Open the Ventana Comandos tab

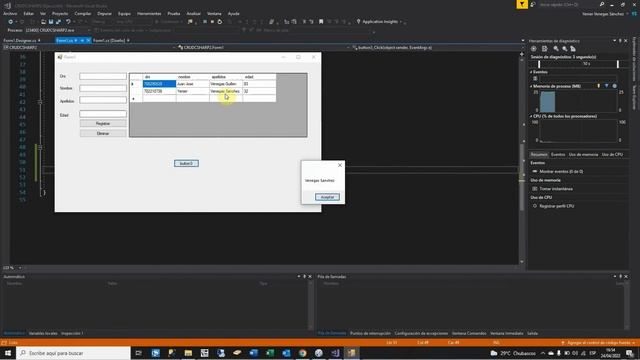pos(469,333)
